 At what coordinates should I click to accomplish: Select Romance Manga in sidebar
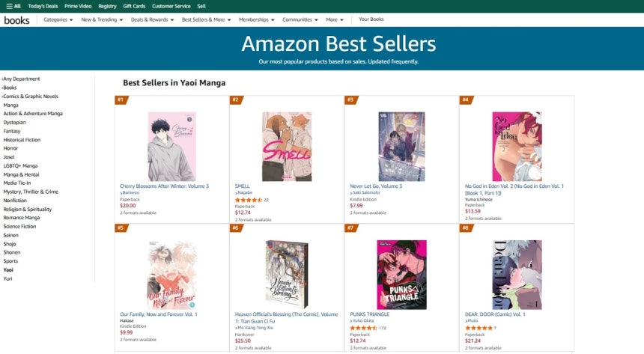point(21,217)
